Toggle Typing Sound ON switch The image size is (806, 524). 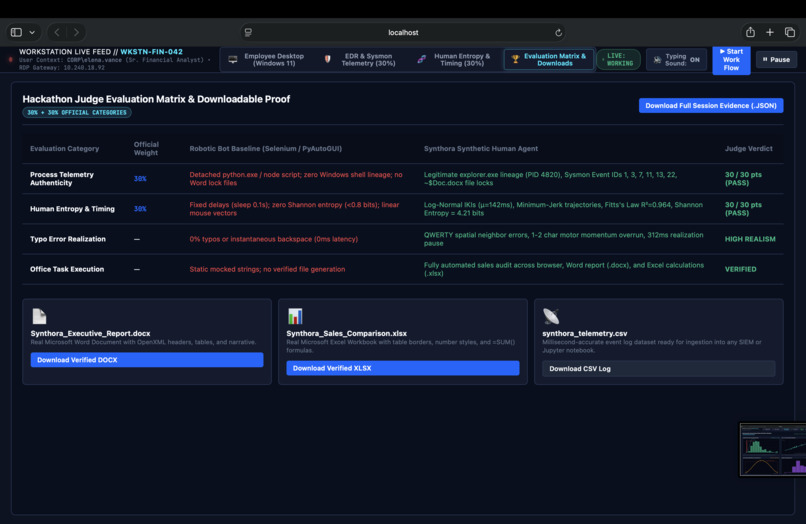676,60
